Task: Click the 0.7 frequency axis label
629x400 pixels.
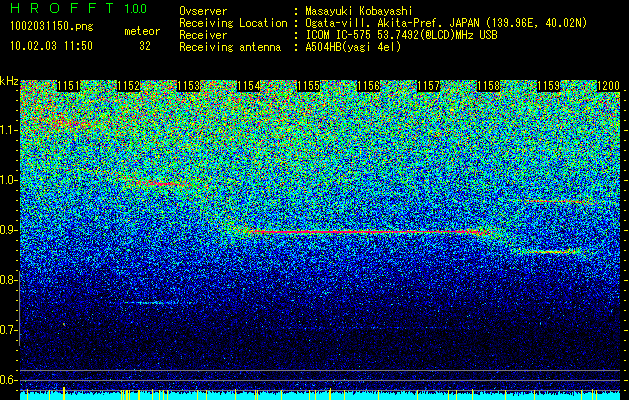Action: coord(9,330)
